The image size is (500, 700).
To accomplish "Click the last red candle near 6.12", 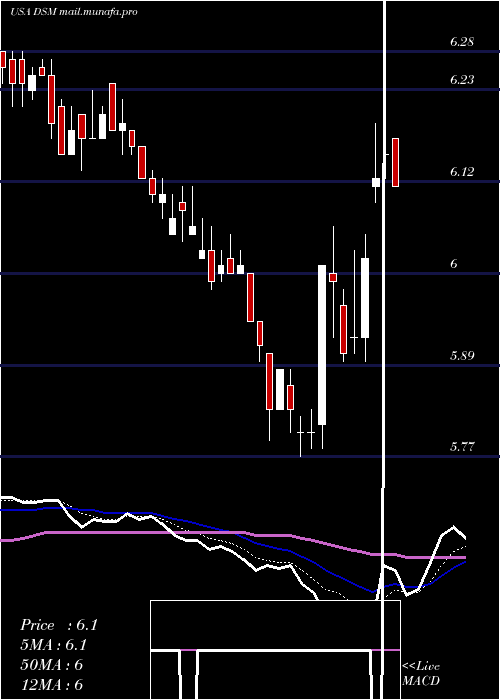I will click(x=395, y=162).
